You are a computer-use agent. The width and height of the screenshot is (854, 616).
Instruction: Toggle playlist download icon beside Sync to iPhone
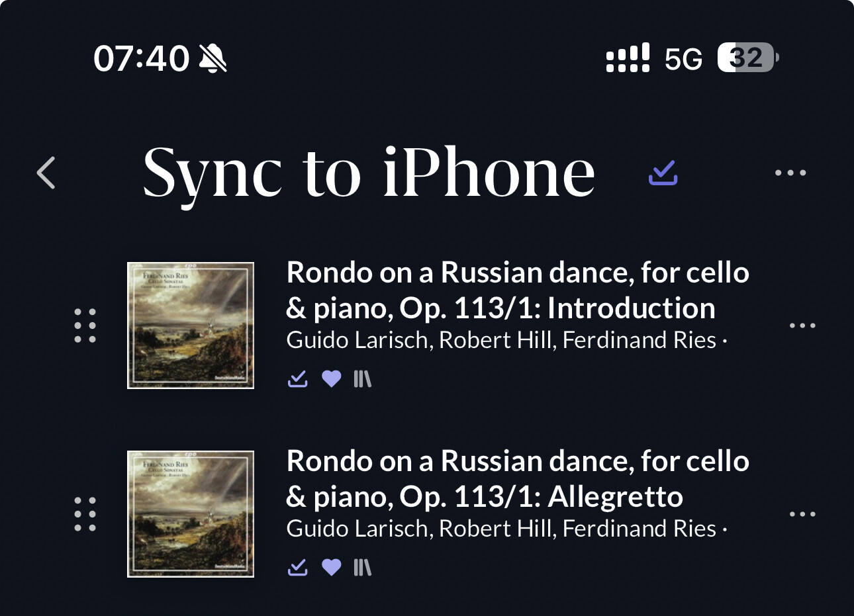point(663,173)
